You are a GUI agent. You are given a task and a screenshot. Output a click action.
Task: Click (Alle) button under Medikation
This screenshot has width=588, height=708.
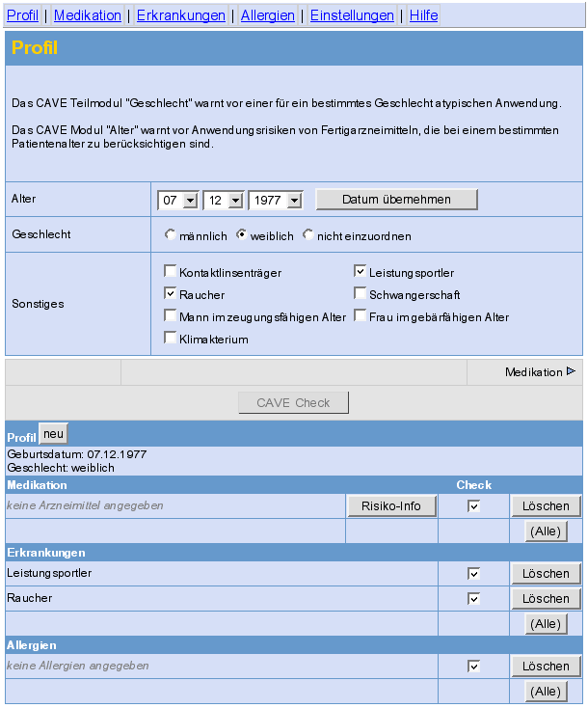tap(546, 531)
